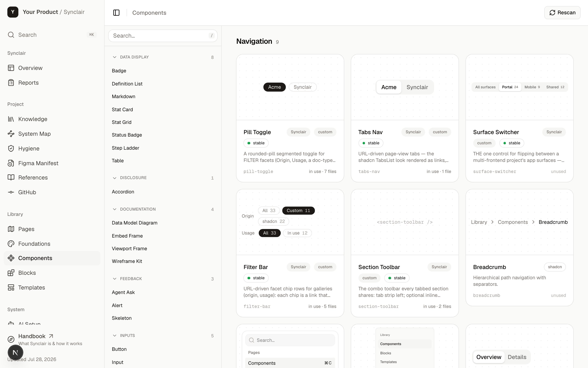Click the Reports clipboard icon
Viewport: 588px width, 368px height.
tap(11, 83)
